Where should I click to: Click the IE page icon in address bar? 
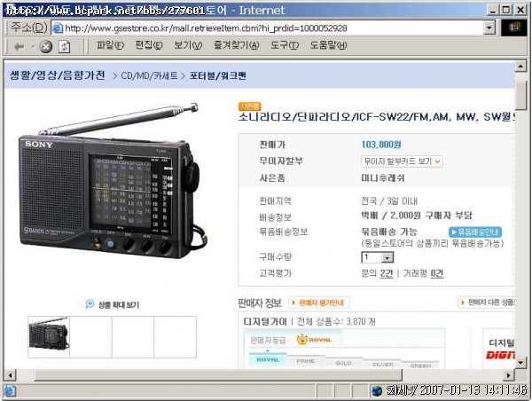coord(58,28)
